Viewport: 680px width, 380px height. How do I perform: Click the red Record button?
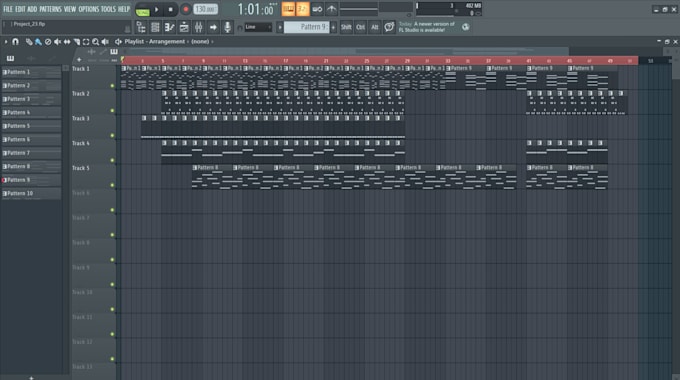coord(186,9)
